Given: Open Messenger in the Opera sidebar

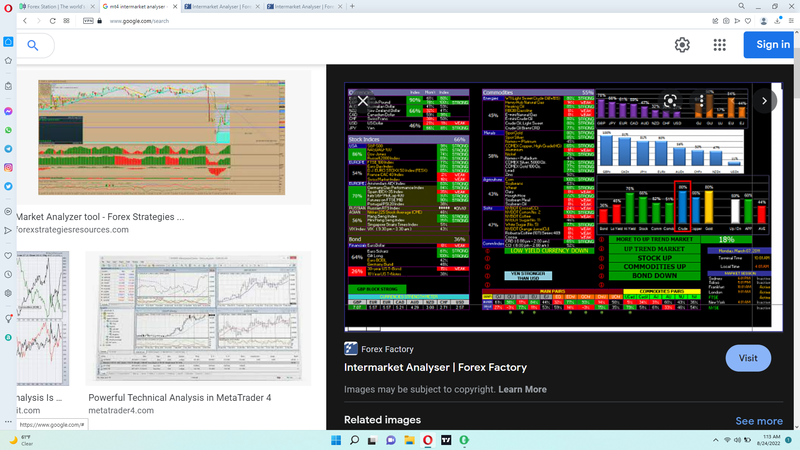Looking at the screenshot, I should pyautogui.click(x=8, y=111).
